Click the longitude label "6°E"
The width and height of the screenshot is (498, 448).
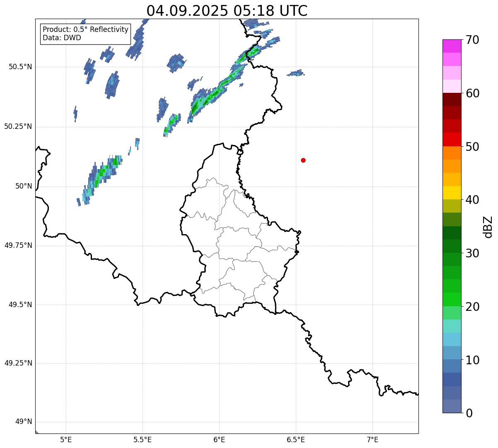pyautogui.click(x=219, y=440)
